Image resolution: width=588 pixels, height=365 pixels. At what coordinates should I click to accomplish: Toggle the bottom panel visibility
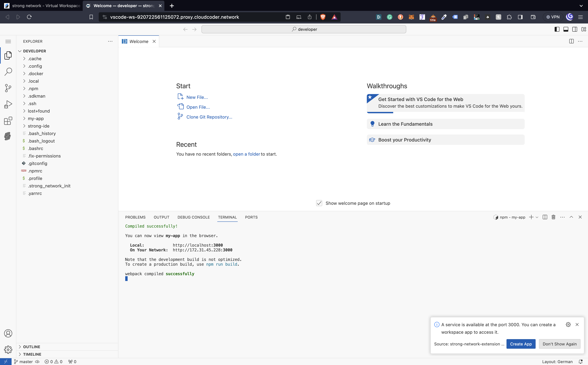tap(566, 29)
